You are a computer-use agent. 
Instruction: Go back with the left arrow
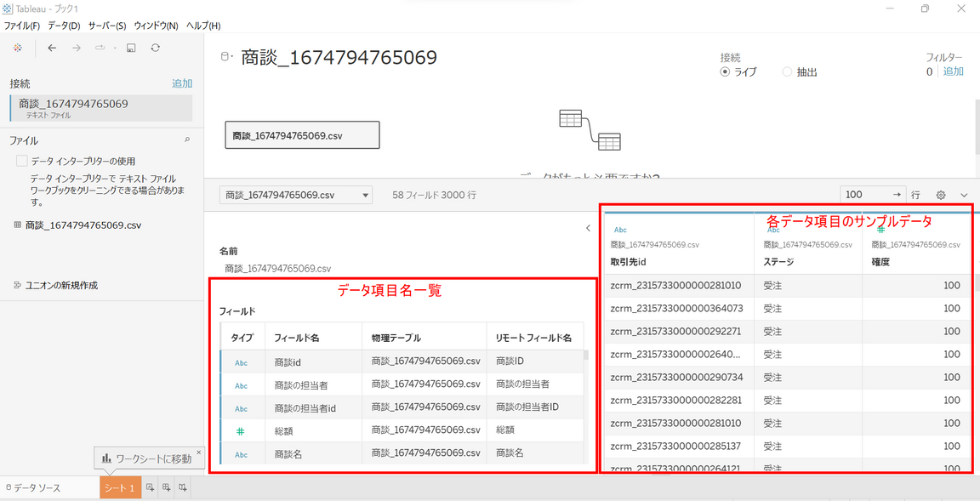pos(52,48)
